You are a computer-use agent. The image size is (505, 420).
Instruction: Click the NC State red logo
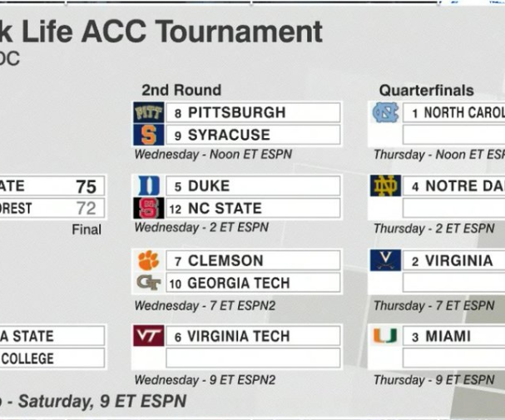pyautogui.click(x=148, y=208)
